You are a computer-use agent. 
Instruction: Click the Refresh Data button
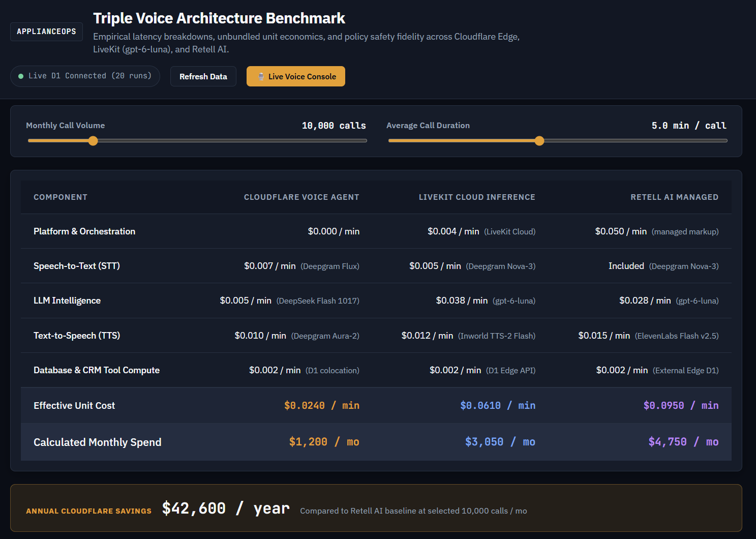coord(203,76)
